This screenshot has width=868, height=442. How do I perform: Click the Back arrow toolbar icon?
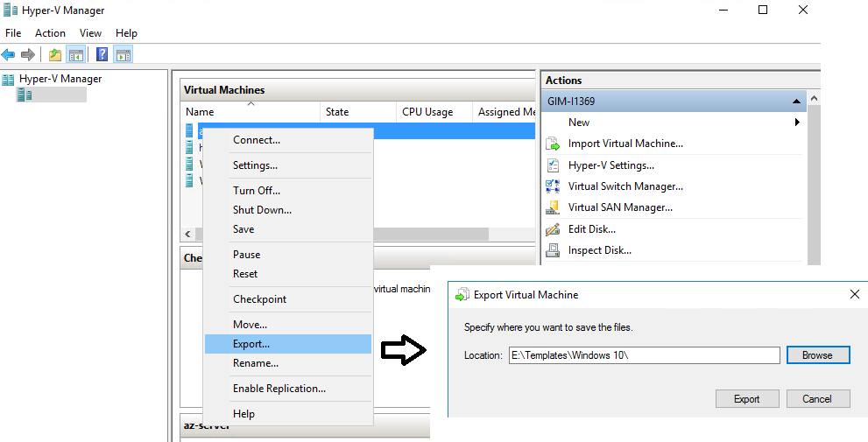(8, 55)
